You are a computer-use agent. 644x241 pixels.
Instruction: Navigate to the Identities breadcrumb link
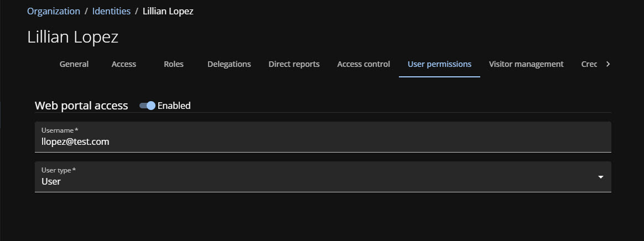[111, 11]
